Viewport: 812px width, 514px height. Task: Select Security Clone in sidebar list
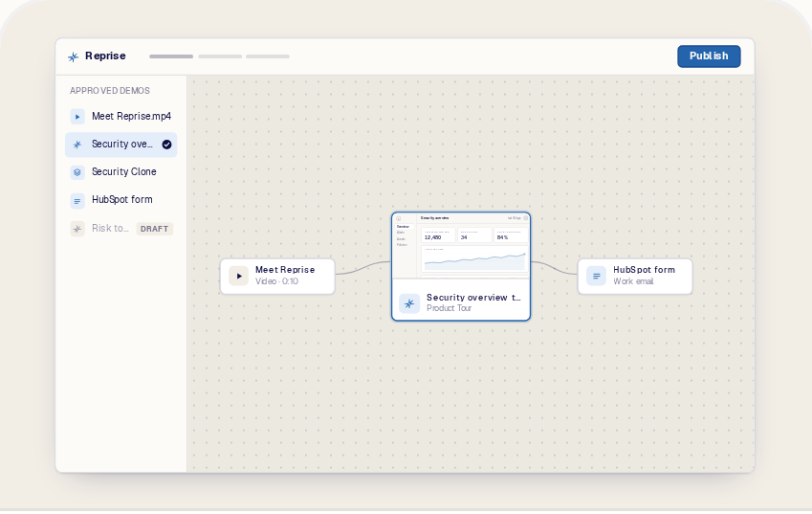pyautogui.click(x=121, y=172)
